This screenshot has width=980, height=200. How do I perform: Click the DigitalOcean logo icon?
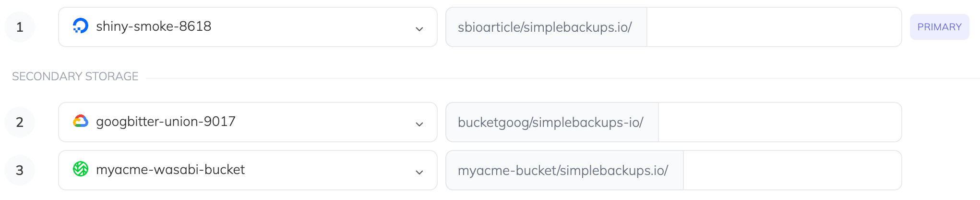point(80,26)
